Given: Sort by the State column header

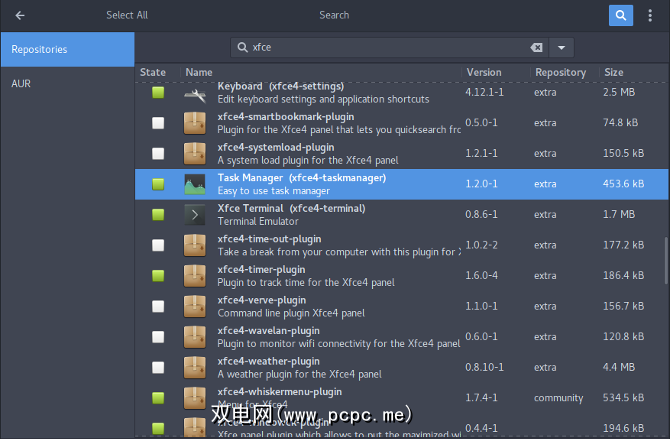Looking at the screenshot, I should click(x=153, y=72).
